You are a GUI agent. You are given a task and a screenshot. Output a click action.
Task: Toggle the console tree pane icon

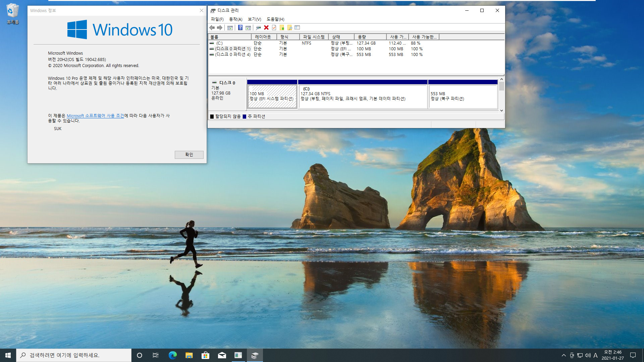(x=230, y=28)
